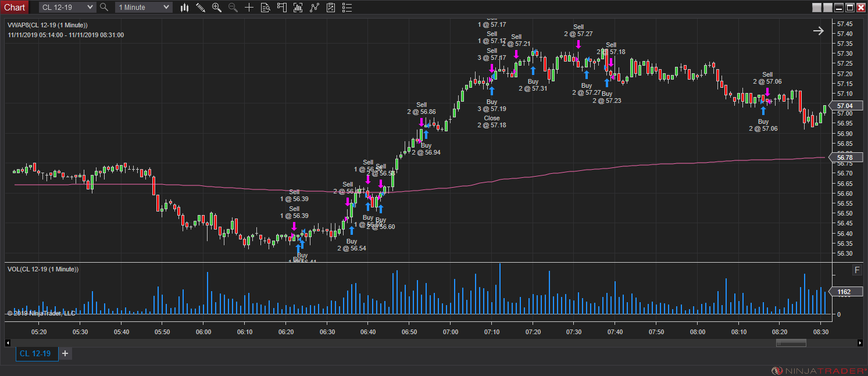This screenshot has width=868, height=376.
Task: Click the scrollbar right arrow
Action: click(x=860, y=343)
